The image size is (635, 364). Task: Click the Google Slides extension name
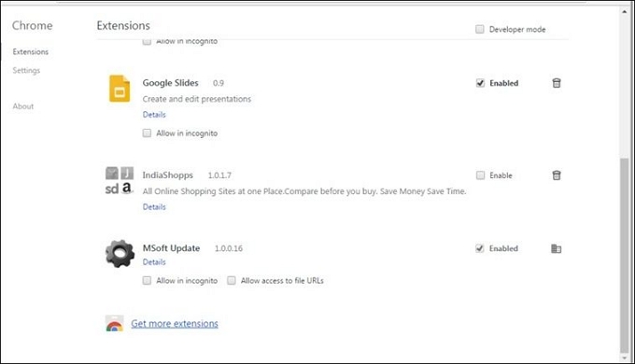pos(171,83)
